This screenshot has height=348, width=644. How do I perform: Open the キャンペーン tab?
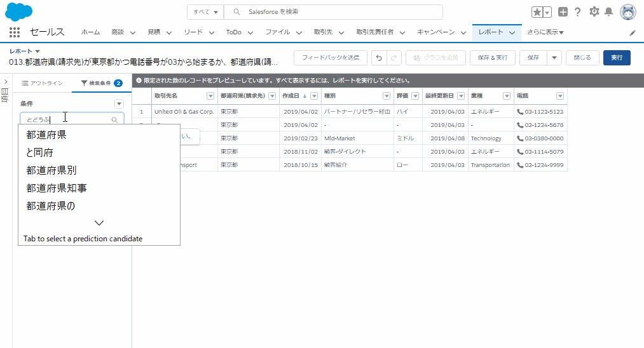click(x=435, y=32)
